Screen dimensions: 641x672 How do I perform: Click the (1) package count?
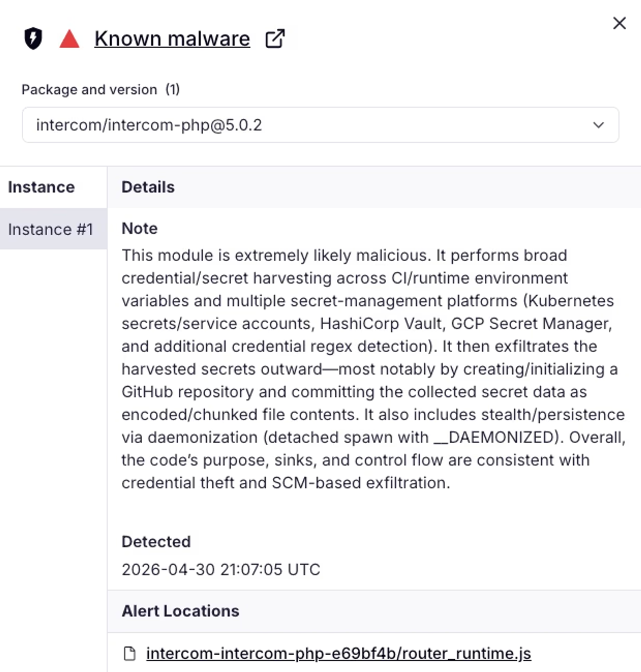[x=173, y=89]
